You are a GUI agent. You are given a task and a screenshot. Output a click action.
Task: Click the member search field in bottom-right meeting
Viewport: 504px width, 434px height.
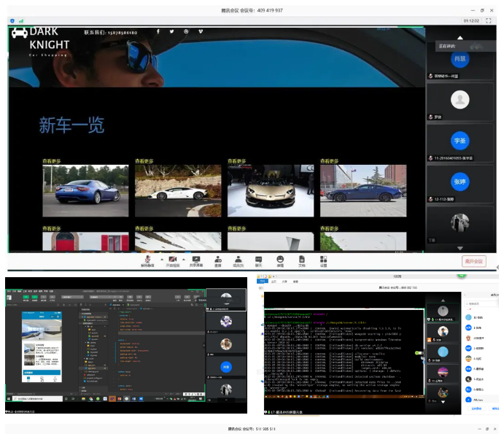pyautogui.click(x=481, y=303)
